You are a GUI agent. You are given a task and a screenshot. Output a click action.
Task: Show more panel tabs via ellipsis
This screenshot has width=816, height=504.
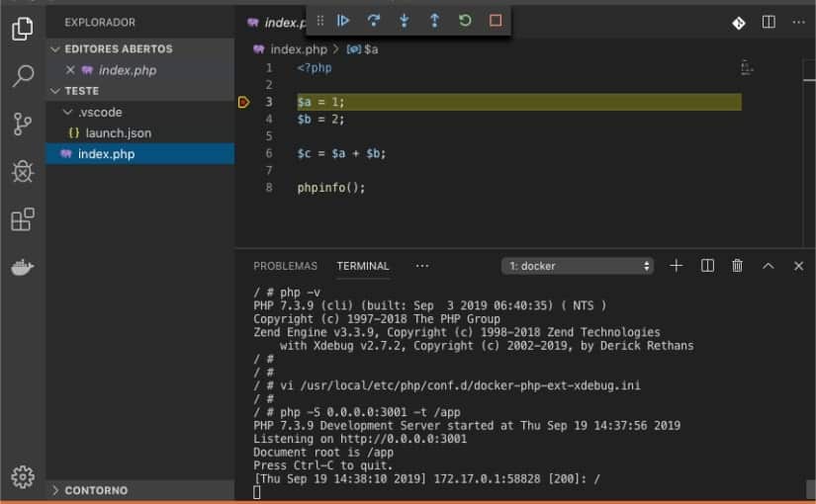coord(422,266)
